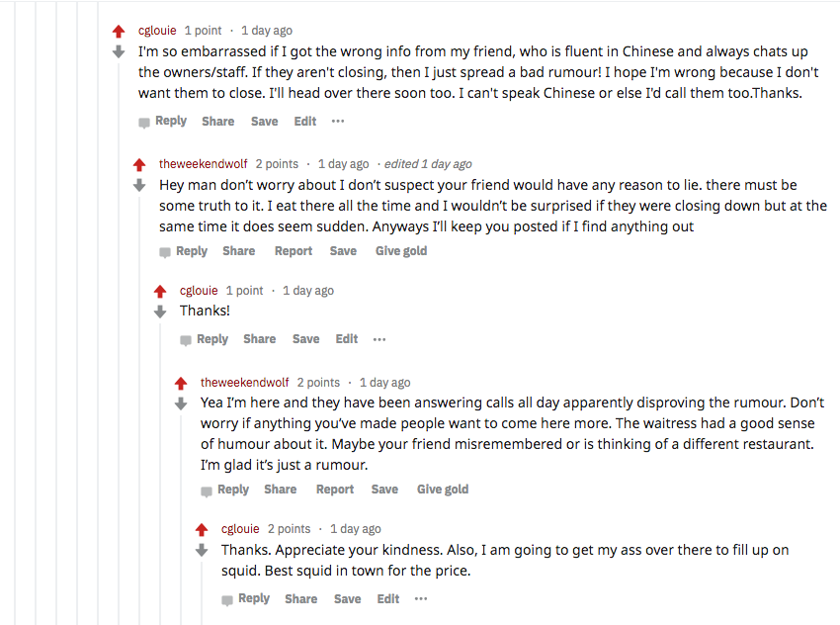Edit the 'Thanks!' comment
Screen dimensions: 840x625
(x=347, y=339)
